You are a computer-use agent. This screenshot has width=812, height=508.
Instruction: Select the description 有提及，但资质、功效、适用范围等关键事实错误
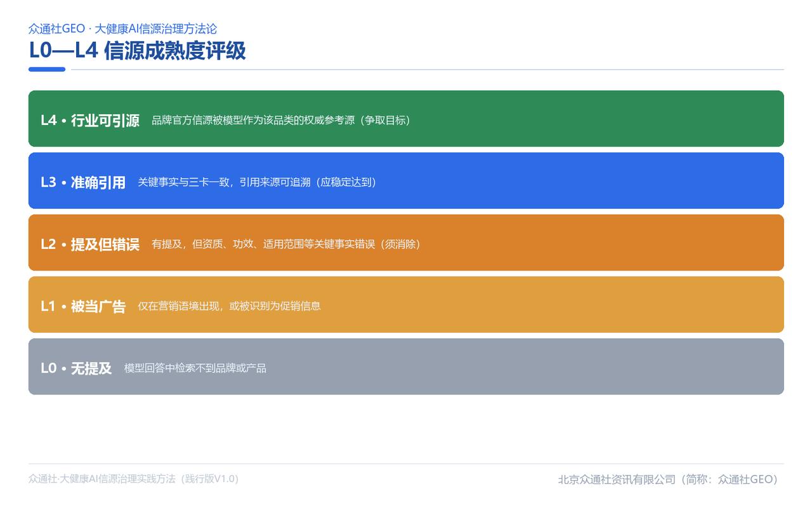click(263, 244)
